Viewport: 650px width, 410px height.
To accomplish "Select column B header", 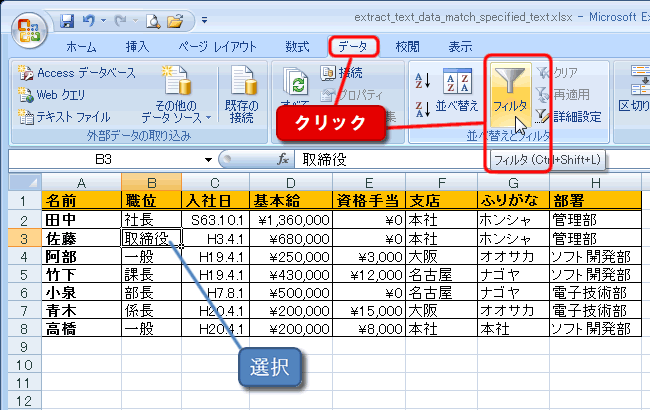I will [151, 182].
